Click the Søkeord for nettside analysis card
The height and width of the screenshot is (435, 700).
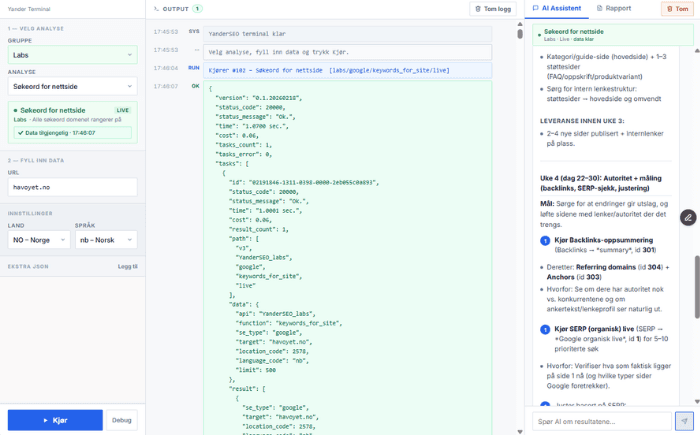72,122
